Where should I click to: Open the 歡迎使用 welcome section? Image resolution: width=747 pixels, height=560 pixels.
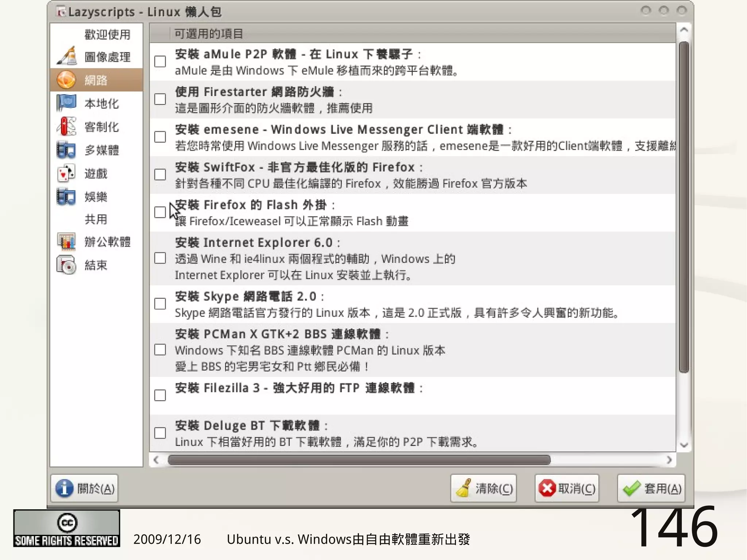tap(108, 34)
